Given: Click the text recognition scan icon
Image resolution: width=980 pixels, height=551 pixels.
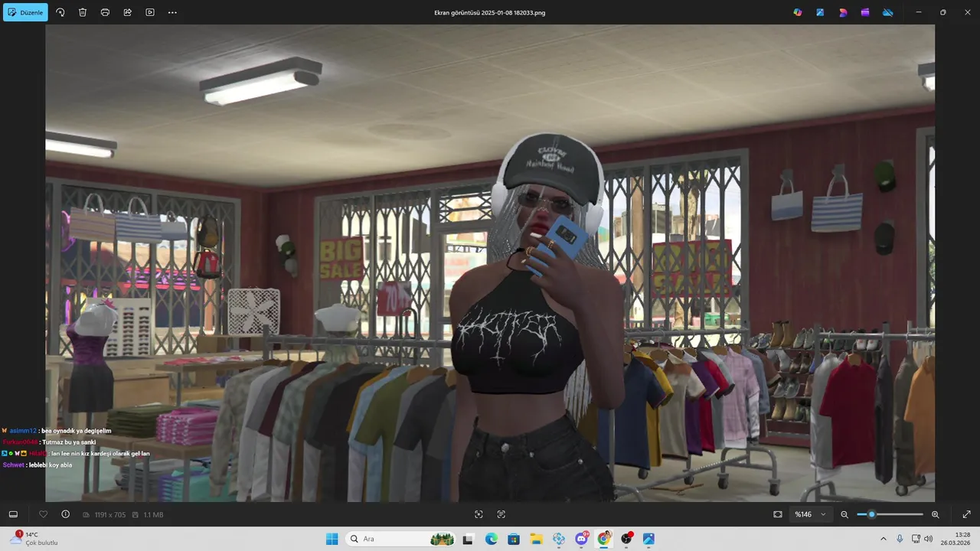Looking at the screenshot, I should pyautogui.click(x=501, y=514).
